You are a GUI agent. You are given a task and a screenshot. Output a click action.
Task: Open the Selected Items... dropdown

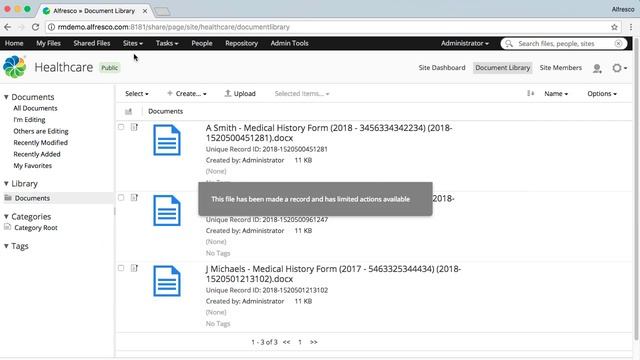(x=302, y=93)
